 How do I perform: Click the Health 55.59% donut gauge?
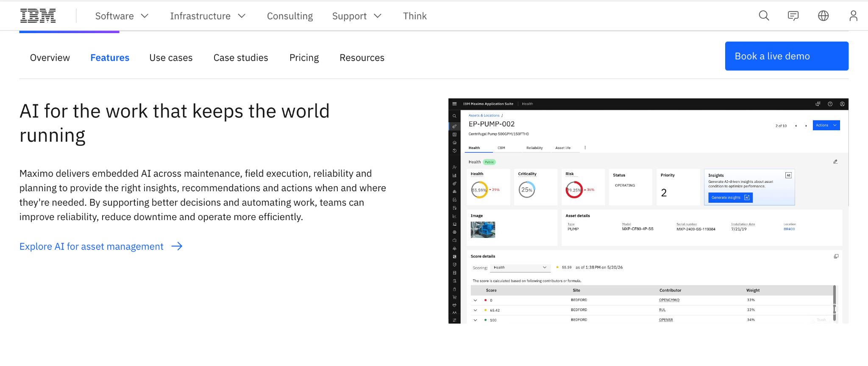pos(480,190)
